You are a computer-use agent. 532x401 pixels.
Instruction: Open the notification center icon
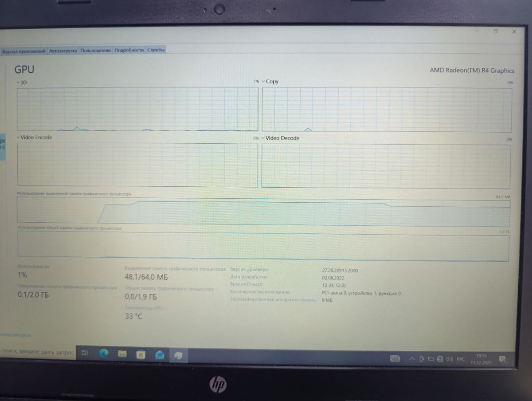[x=502, y=359]
